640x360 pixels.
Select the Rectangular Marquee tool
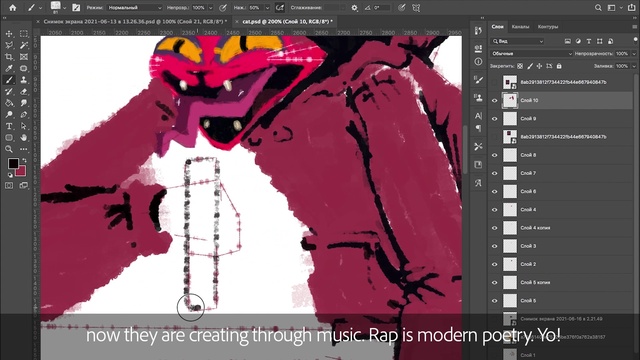24,34
